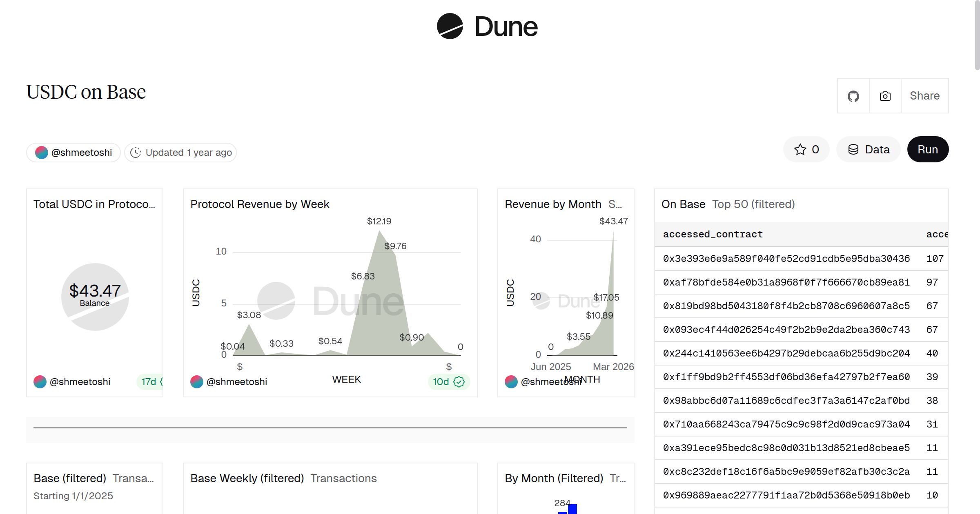The height and width of the screenshot is (514, 980).
Task: Select the 0x3e393e6e9a589f... contract row
Action: click(786, 259)
